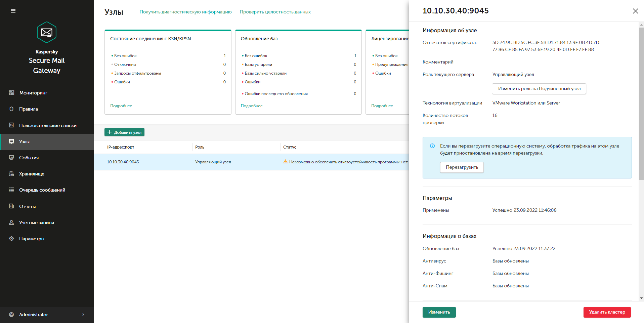Viewport: 644px width, 323px height.
Task: Click the Kaspersky Secure Mail Gateway logo
Action: pos(47,32)
